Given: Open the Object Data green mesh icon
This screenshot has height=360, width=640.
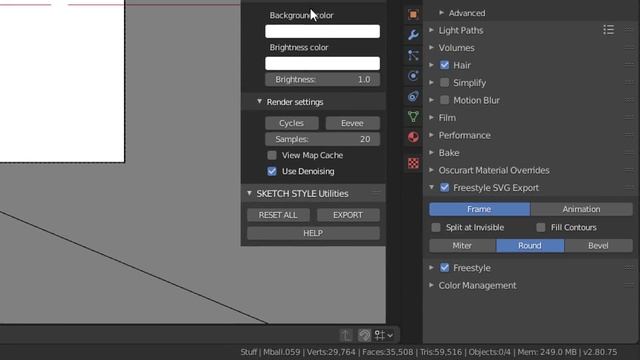Looking at the screenshot, I should point(413,117).
